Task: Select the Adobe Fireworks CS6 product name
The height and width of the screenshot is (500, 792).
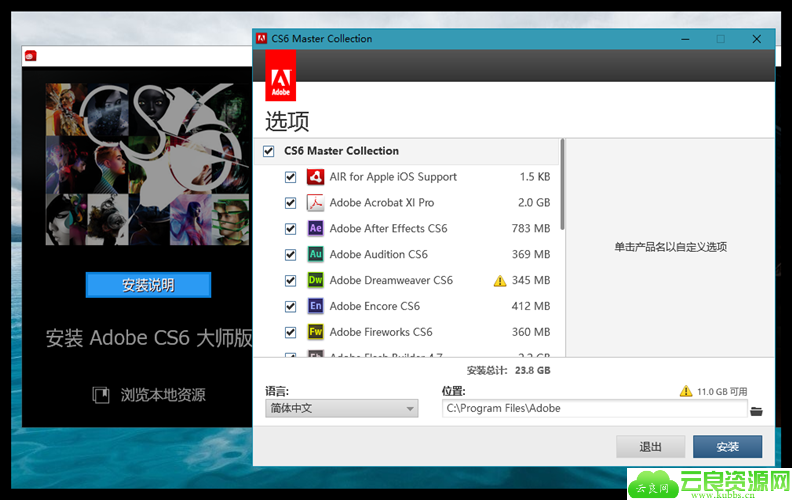Action: point(381,332)
